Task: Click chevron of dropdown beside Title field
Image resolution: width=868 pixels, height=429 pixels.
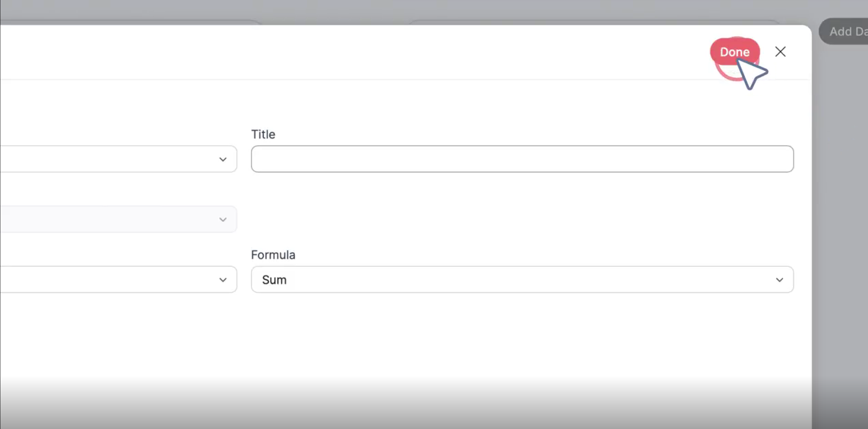Action: pos(223,159)
